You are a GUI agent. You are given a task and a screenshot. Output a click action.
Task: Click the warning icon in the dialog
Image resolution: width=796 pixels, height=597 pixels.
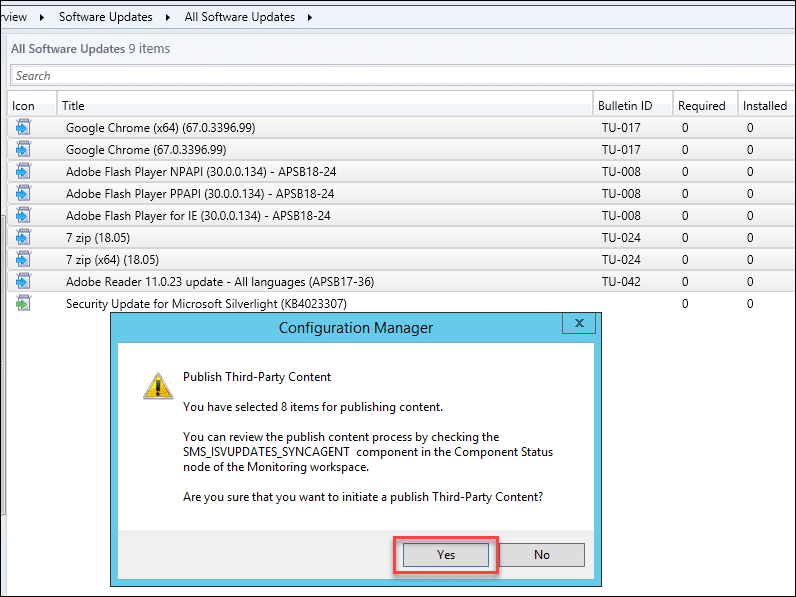click(x=158, y=386)
